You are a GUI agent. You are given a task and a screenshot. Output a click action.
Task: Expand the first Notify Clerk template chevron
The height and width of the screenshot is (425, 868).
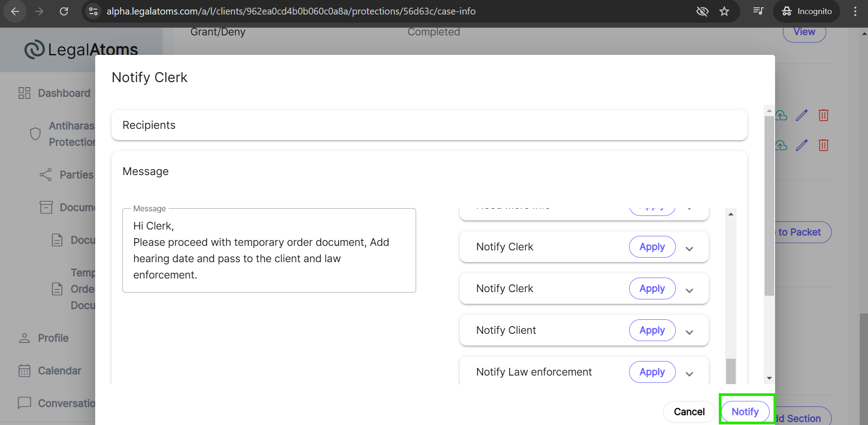689,249
